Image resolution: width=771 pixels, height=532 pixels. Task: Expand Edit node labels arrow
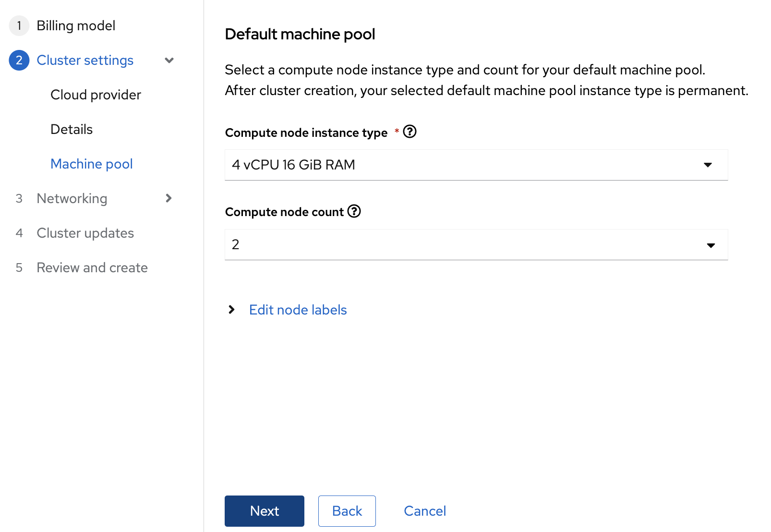click(x=232, y=310)
